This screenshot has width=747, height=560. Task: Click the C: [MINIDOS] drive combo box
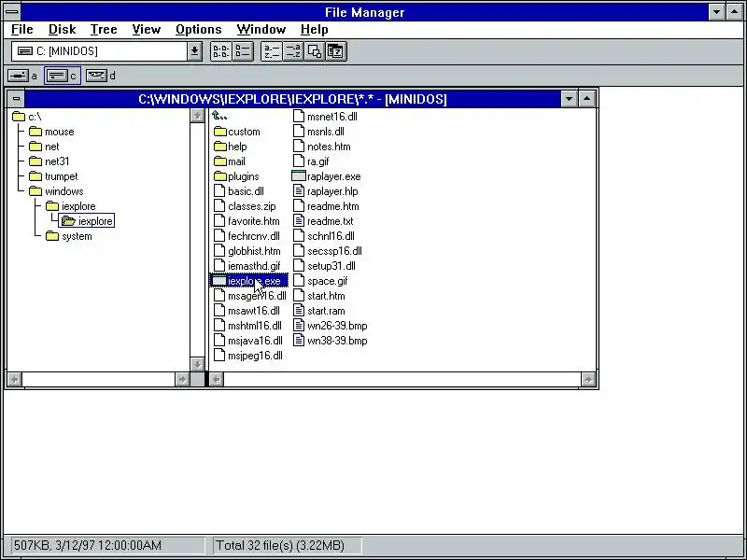tap(106, 51)
